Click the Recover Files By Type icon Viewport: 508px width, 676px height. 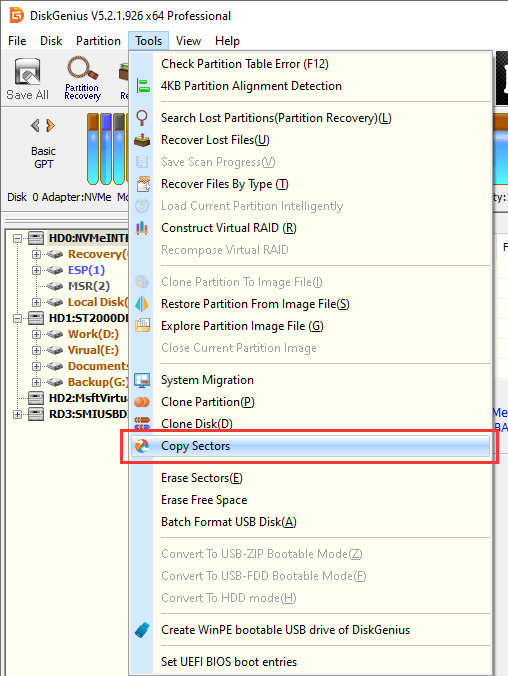pyautogui.click(x=143, y=184)
